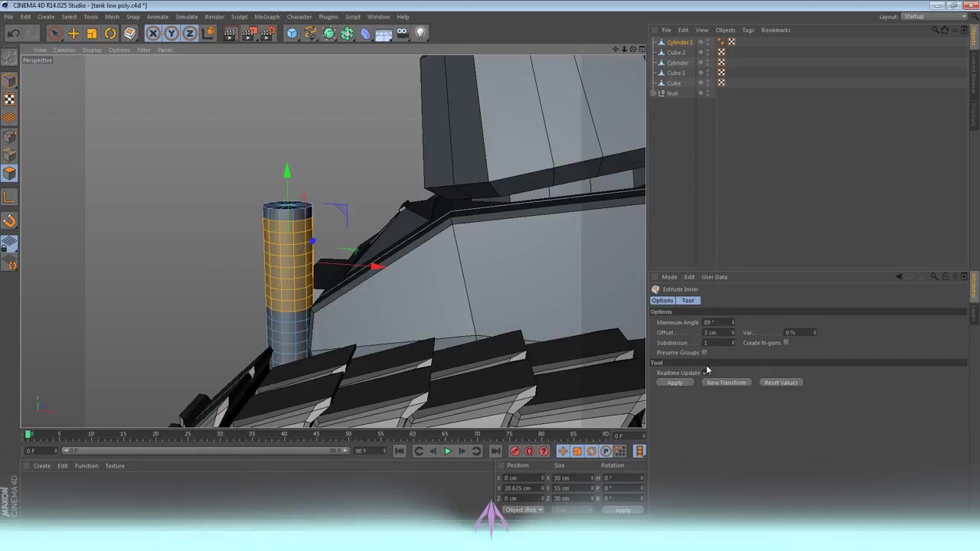980x551 pixels.
Task: Switch to the Tool tab in Attributes
Action: [x=688, y=300]
